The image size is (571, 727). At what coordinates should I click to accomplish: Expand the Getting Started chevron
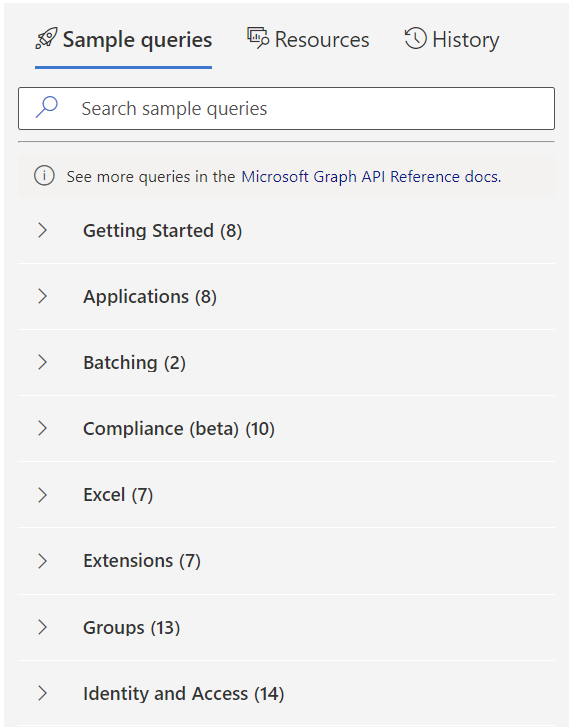click(43, 230)
